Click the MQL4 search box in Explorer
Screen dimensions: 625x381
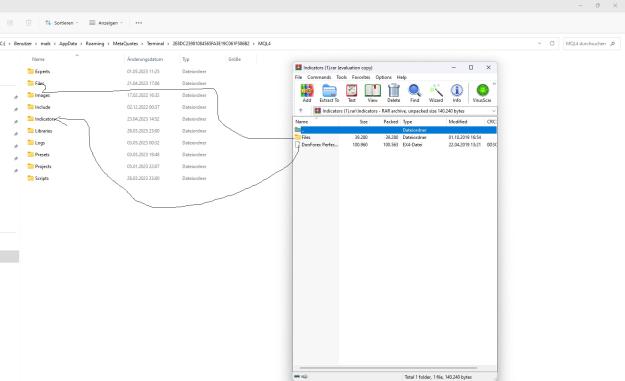coord(592,43)
